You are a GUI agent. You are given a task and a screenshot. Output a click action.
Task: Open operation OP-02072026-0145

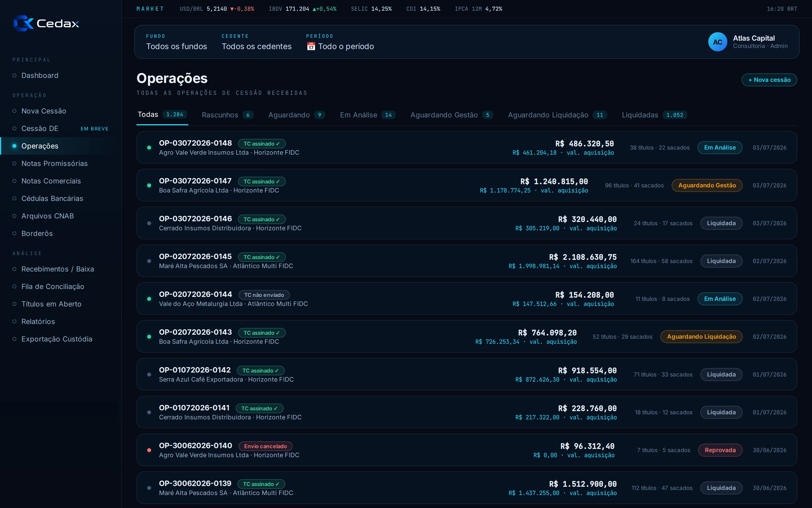[466, 261]
